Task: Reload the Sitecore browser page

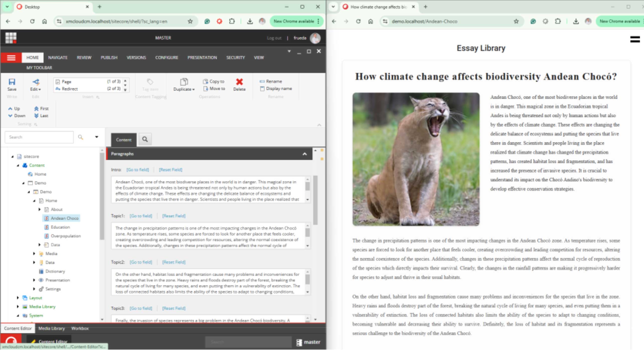Action: [32, 21]
